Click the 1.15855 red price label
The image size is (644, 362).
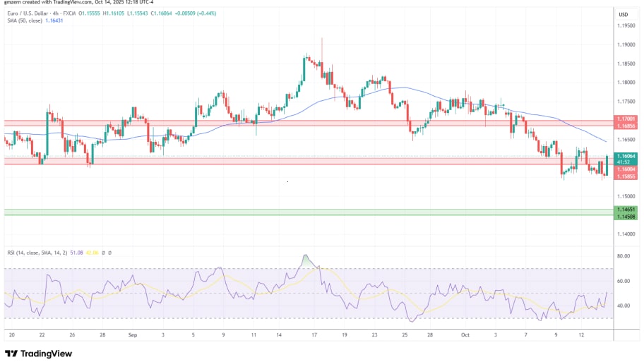[x=625, y=176]
